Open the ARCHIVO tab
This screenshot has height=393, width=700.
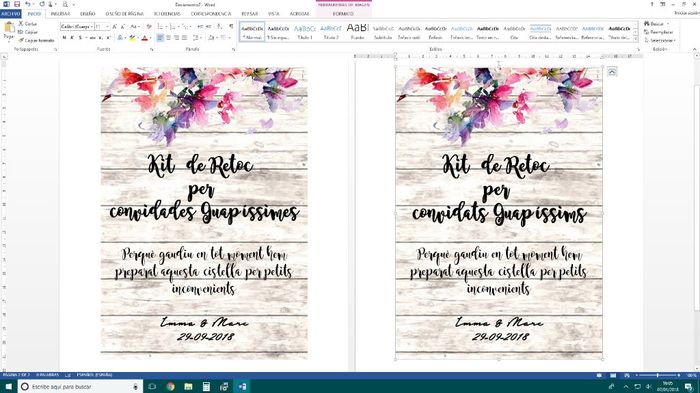[11, 14]
